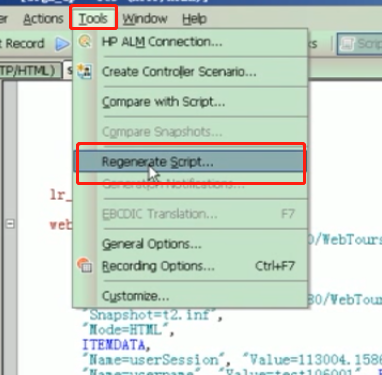This screenshot has height=375, width=382.
Task: Open the Tools menu
Action: pyautogui.click(x=93, y=18)
